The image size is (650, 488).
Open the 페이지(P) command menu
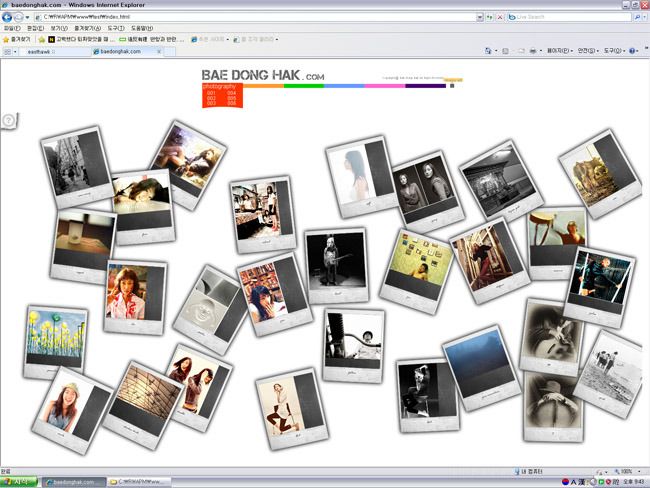tap(560, 51)
